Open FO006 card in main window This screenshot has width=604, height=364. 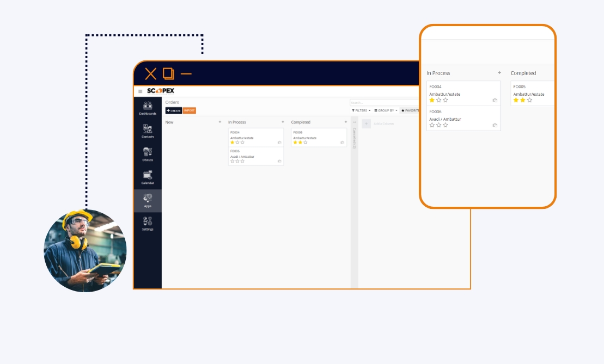coord(256,156)
